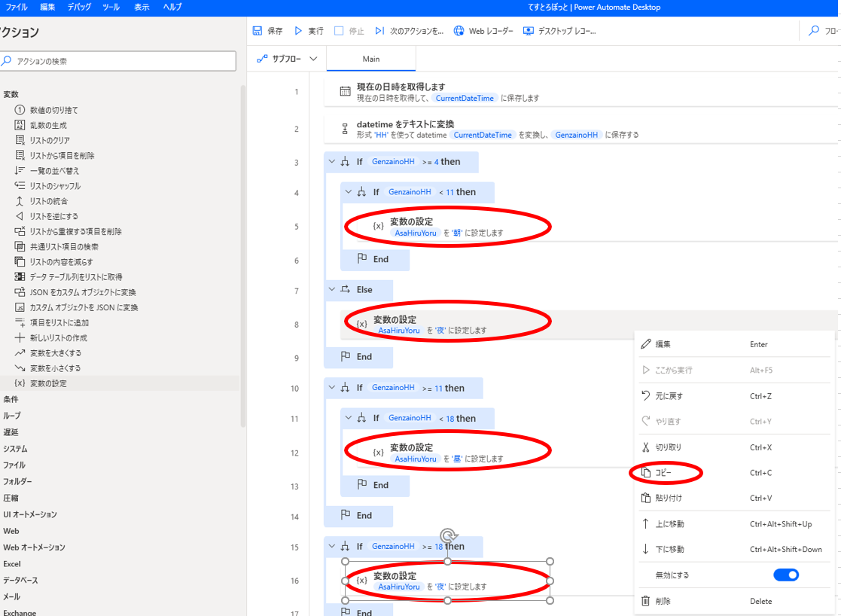Click the actions panel vertical scrollbar
The image size is (841, 616).
pyautogui.click(x=242, y=256)
